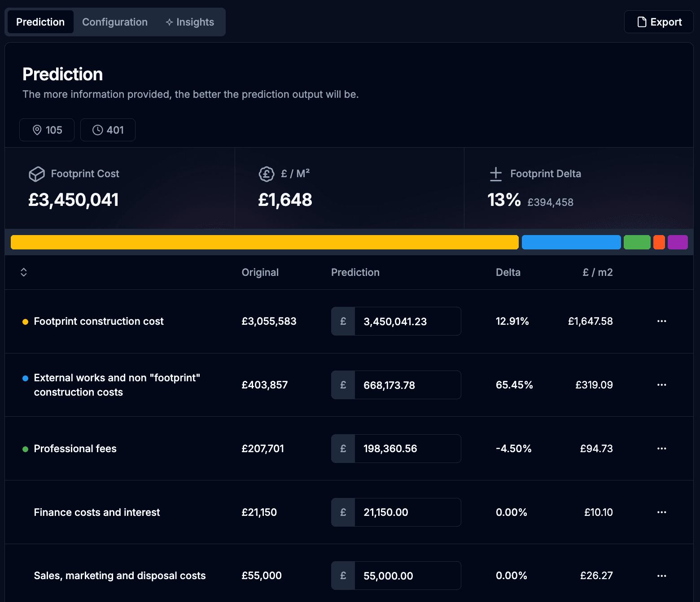Click the Footprint Cost cube icon

[37, 174]
